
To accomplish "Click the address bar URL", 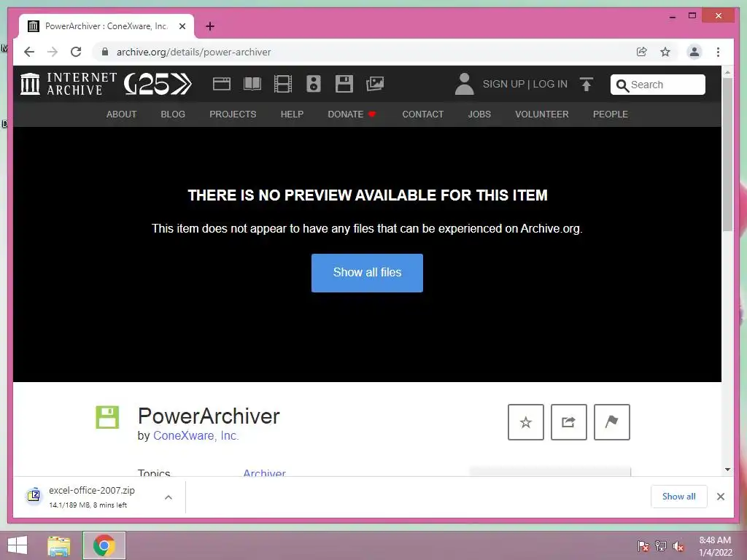I will (193, 52).
